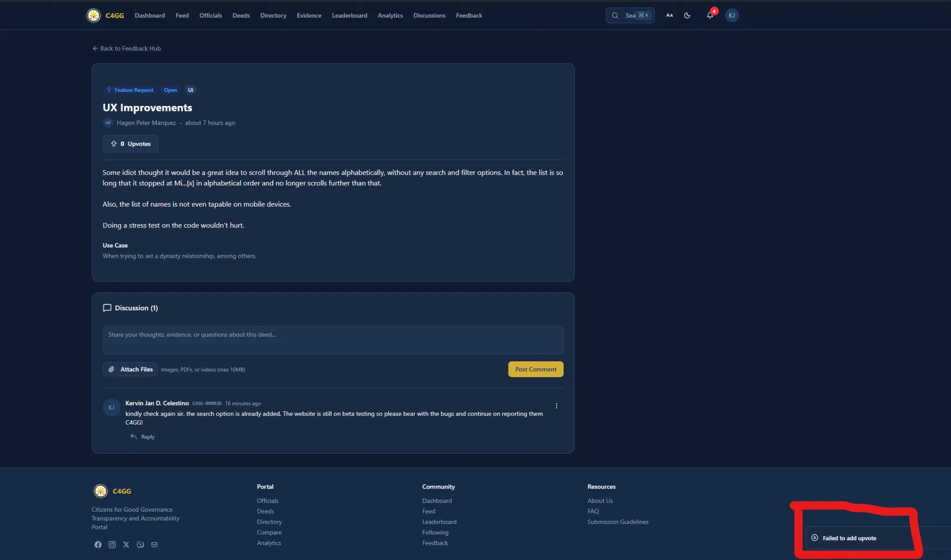Toggle dark mode moon icon

pyautogui.click(x=687, y=15)
